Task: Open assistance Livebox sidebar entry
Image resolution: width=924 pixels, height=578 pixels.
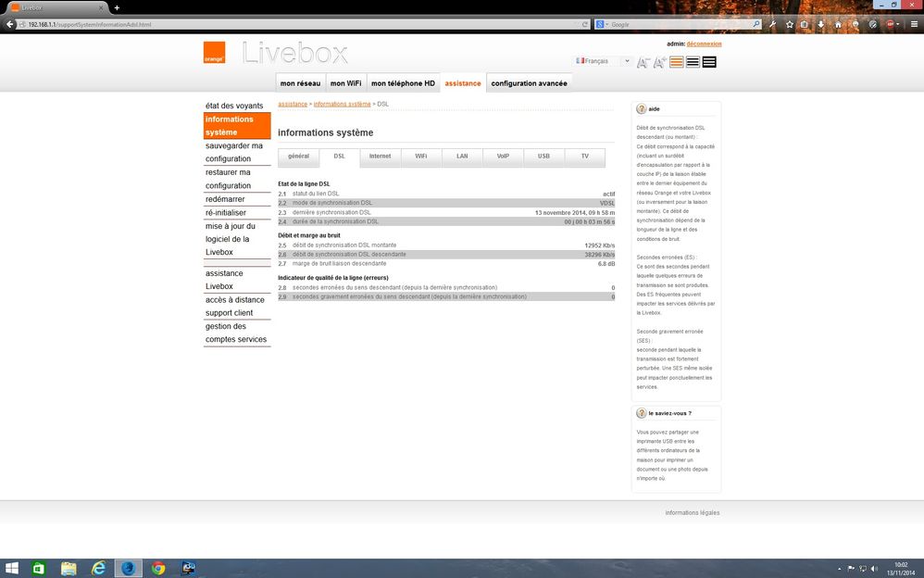Action: tap(237, 280)
